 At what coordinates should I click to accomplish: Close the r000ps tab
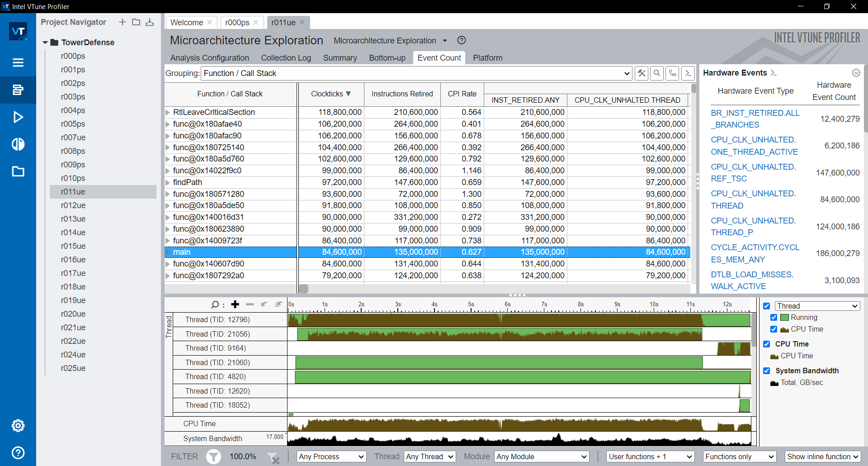coord(256,22)
